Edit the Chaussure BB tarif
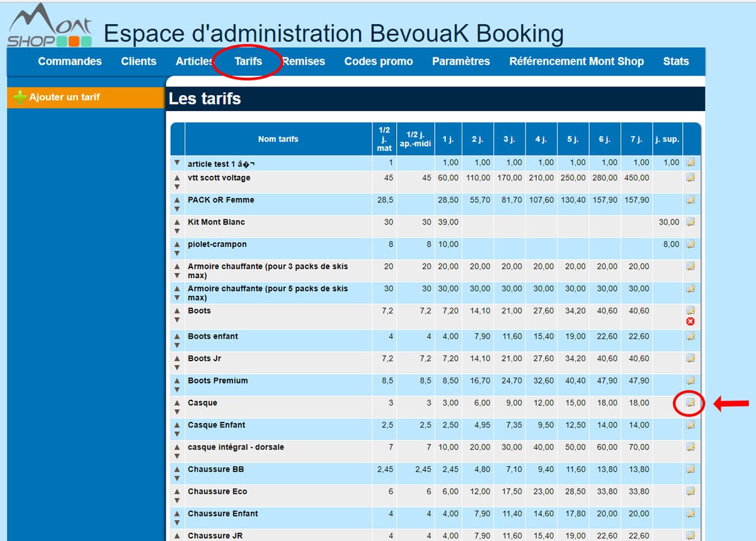Viewport: 756px width, 541px height. [x=690, y=470]
